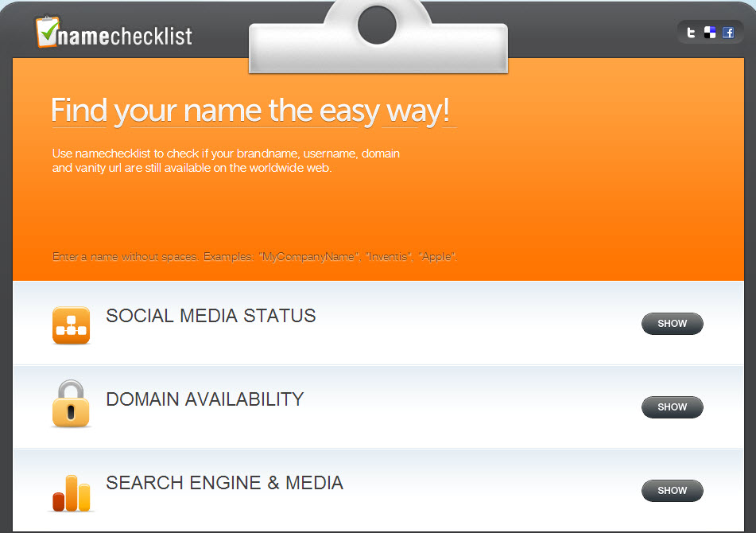Viewport: 756px width, 533px height.
Task: Click the Search Engine & Media heading
Action: pyautogui.click(x=225, y=483)
